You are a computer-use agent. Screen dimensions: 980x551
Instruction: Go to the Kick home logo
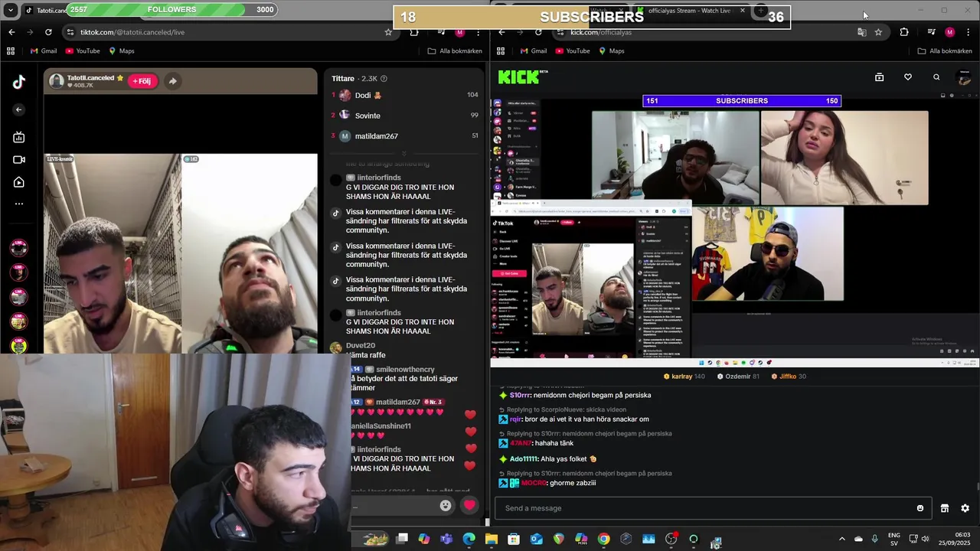point(523,77)
